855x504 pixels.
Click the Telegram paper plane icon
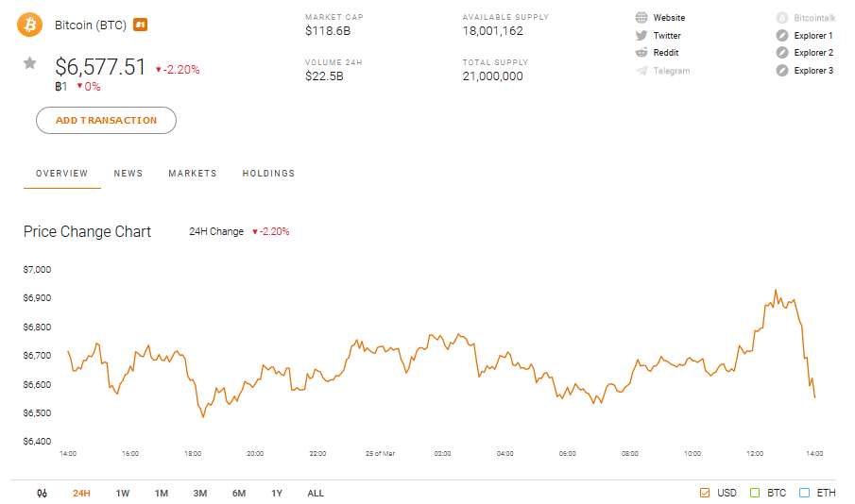641,71
